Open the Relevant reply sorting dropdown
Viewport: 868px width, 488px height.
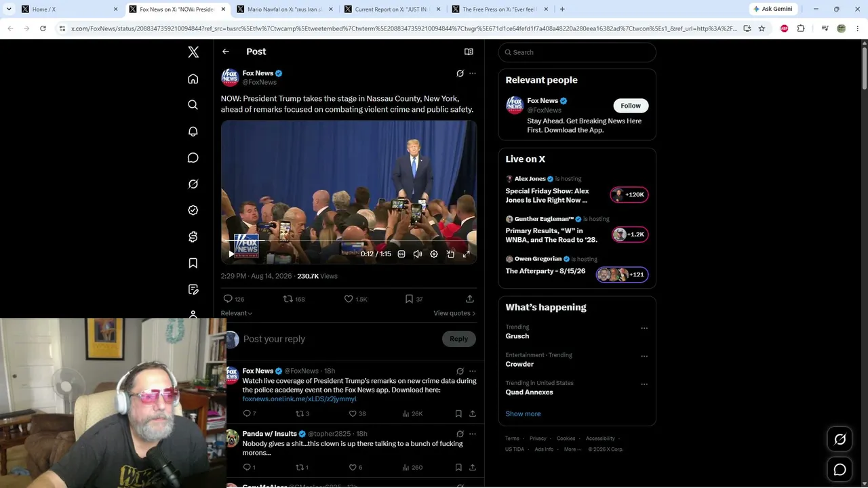pos(237,313)
